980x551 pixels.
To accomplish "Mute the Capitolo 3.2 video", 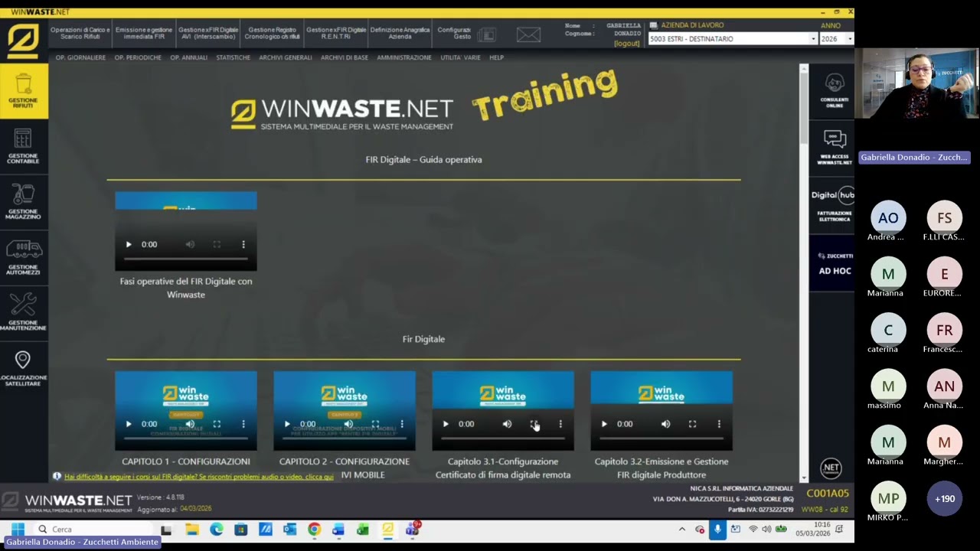I will coord(665,424).
